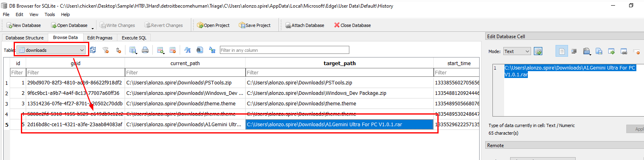Restore the DB Browser window size
Screen dimensions: 644x160
631,6
